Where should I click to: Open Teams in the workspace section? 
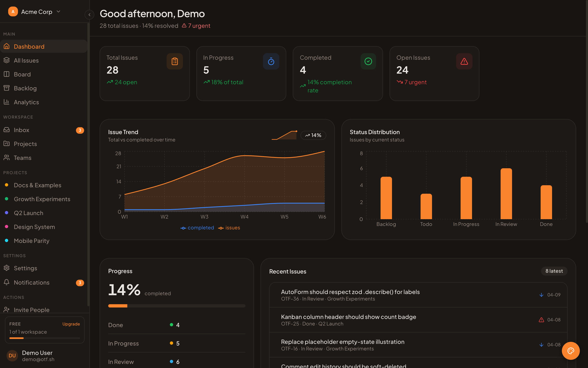[44, 158]
